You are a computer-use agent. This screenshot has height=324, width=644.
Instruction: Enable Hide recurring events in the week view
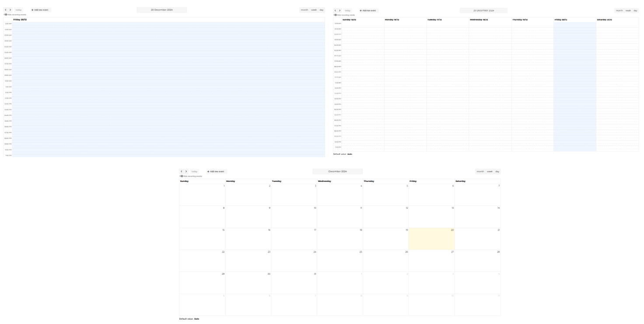click(335, 14)
